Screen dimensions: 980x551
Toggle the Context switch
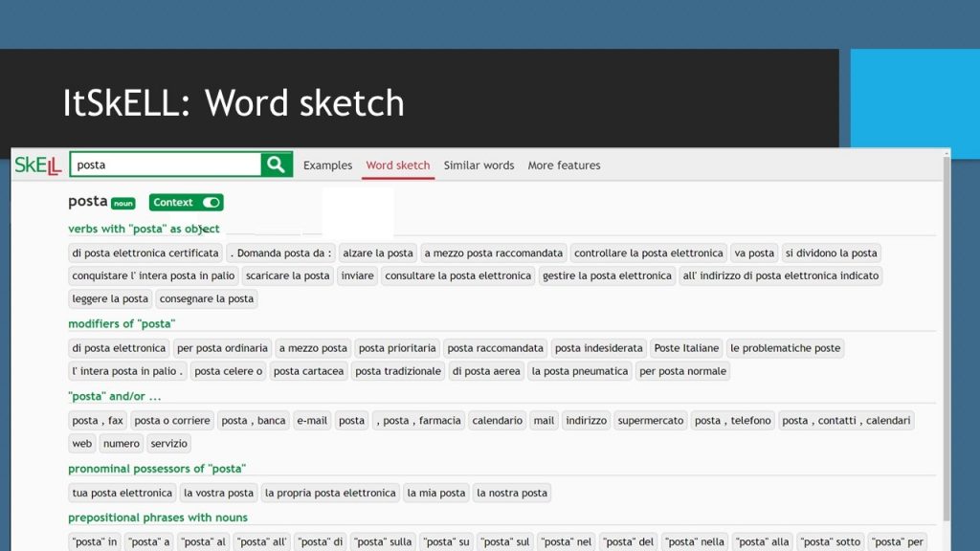pyautogui.click(x=212, y=202)
